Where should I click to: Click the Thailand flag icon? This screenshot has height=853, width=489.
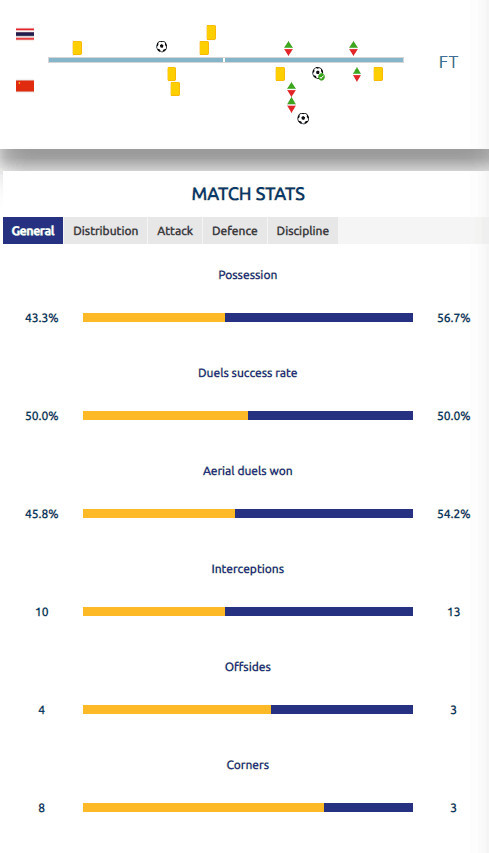pyautogui.click(x=25, y=34)
